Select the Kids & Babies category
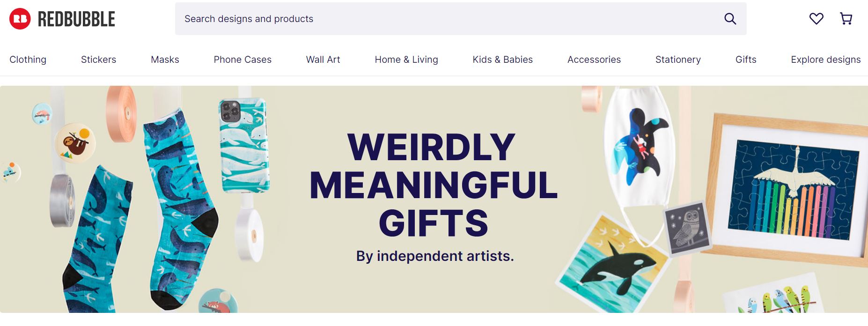Screen dimensions: 868x326 [x=502, y=59]
